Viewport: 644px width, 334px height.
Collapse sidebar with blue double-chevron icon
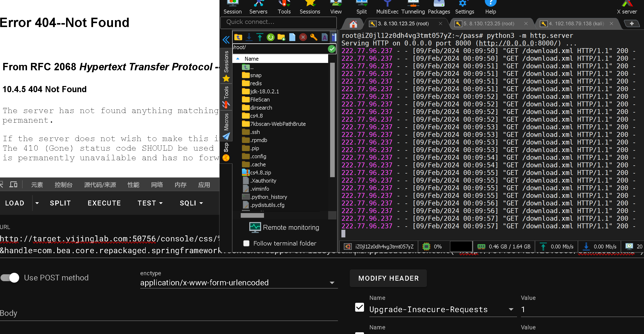[x=226, y=40]
